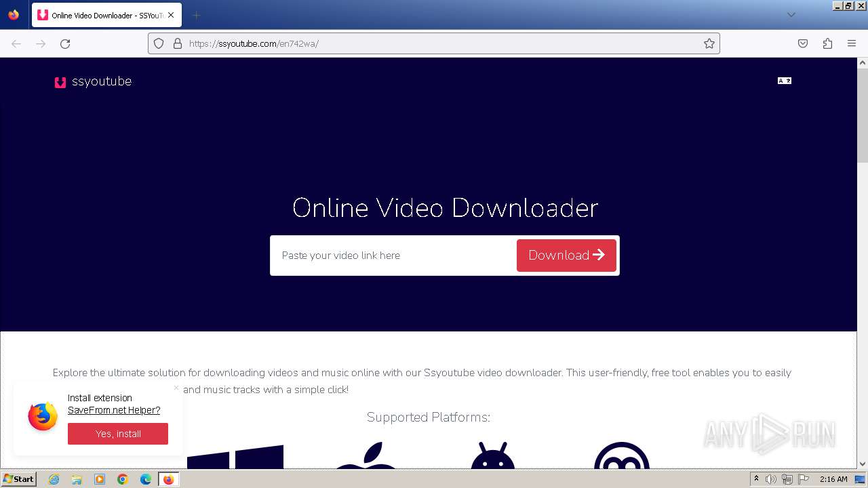The width and height of the screenshot is (868, 488).
Task: Click the address bar URL
Action: [434, 43]
